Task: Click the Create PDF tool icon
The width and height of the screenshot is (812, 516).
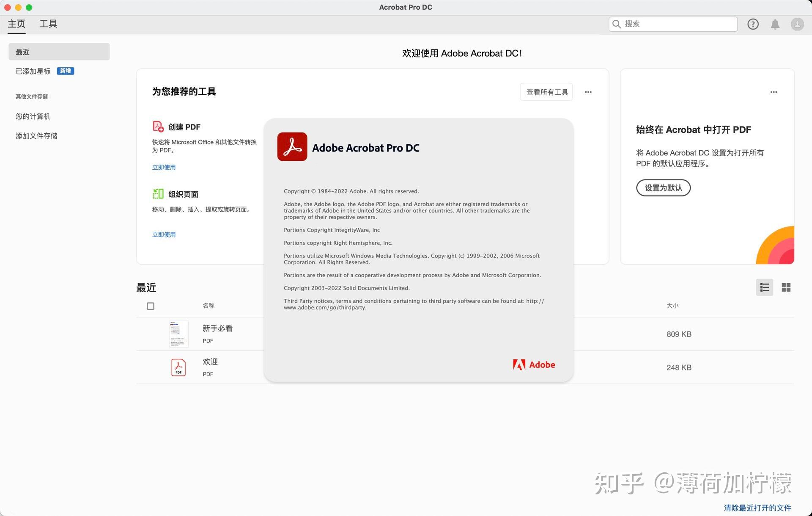Action: [x=158, y=127]
